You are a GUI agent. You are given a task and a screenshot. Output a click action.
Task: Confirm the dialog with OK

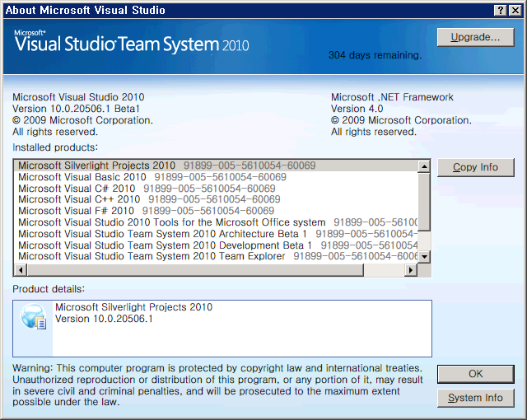[x=475, y=374]
